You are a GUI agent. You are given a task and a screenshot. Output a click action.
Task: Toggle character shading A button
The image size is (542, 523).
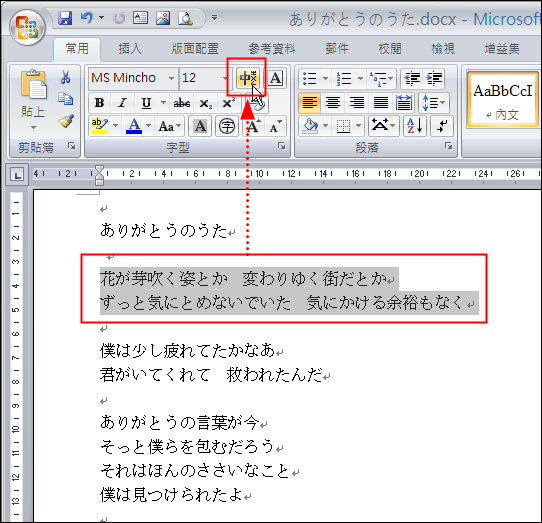[200, 126]
